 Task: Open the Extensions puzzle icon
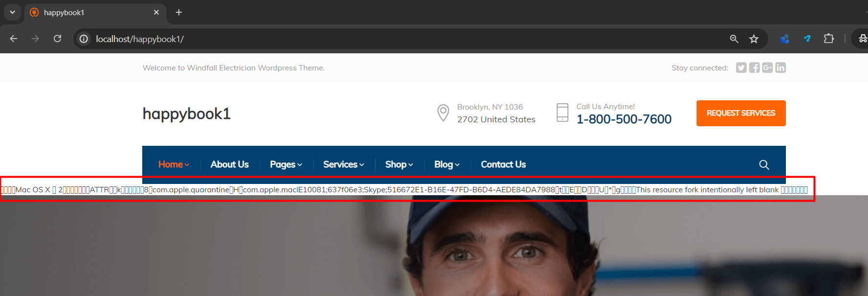pos(829,39)
